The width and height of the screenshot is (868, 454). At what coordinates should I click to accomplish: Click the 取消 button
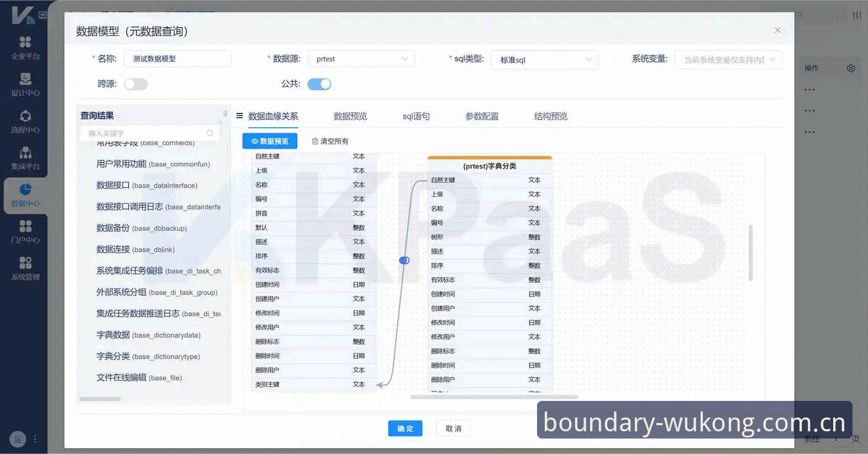point(453,429)
